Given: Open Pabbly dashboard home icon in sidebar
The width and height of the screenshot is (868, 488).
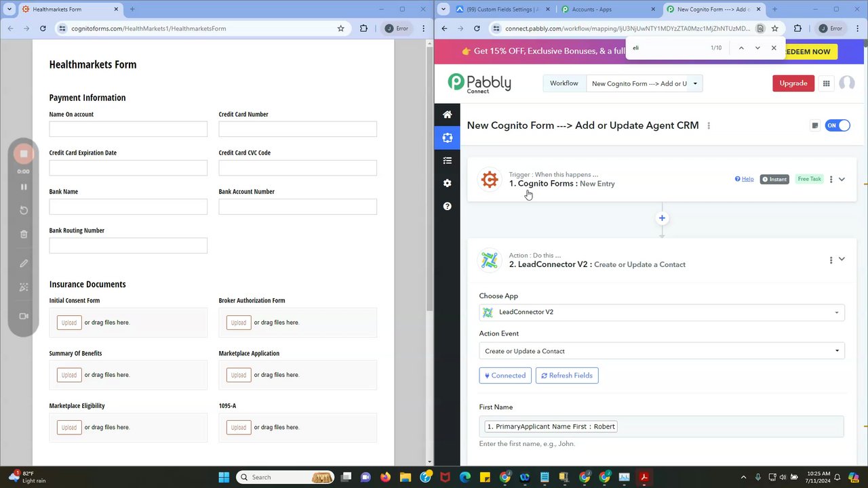Looking at the screenshot, I should tap(447, 115).
